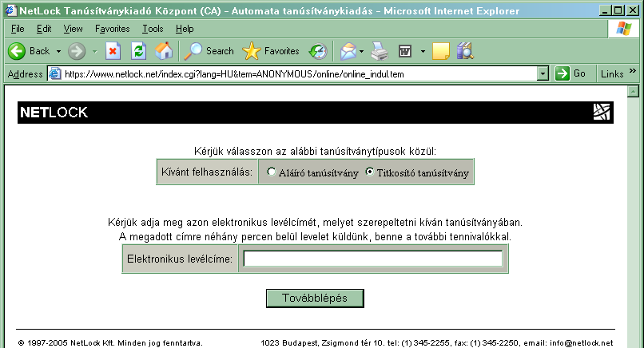The image size is (644, 348).
Task: Open the Help menu
Action: (x=185, y=29)
